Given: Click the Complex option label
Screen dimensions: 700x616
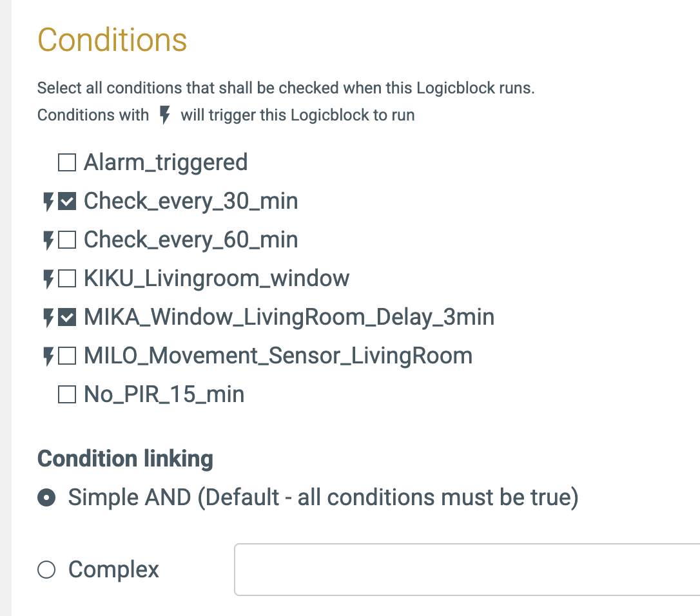Looking at the screenshot, I should click(x=113, y=570).
